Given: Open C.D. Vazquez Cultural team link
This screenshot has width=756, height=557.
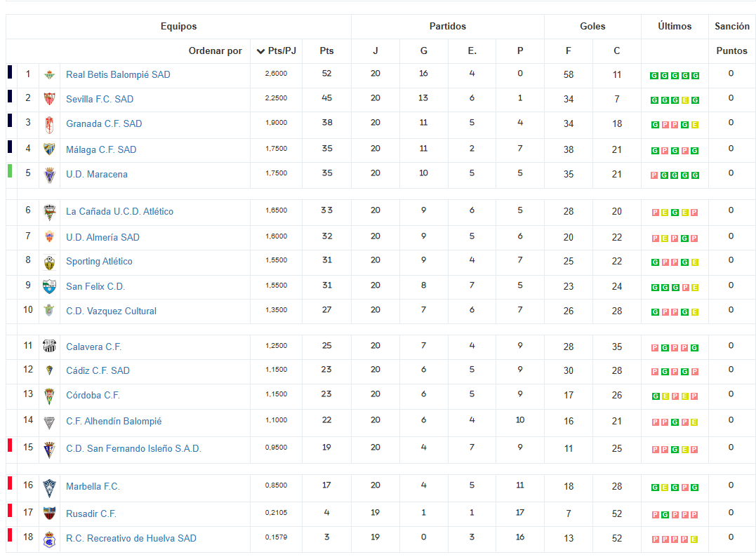Looking at the screenshot, I should coord(112,311).
